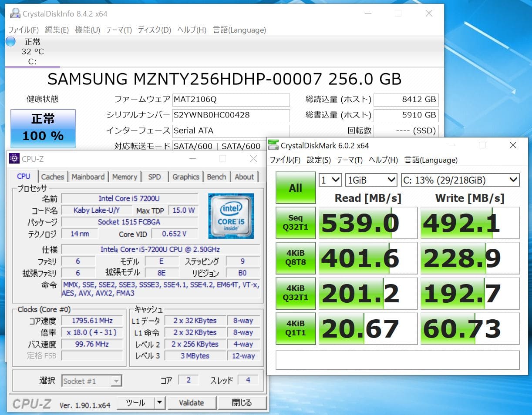The image size is (532, 415).
Task: Switch to the Graphics tab in CPU-Z
Action: tap(186, 177)
